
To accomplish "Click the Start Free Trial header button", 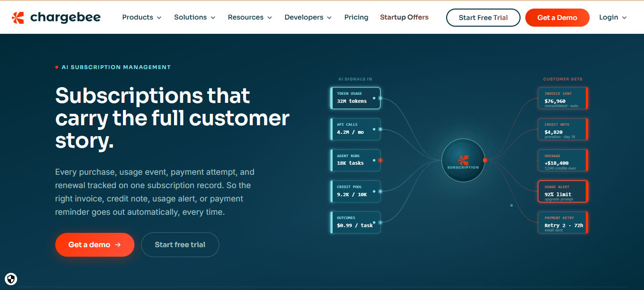I will [483, 18].
